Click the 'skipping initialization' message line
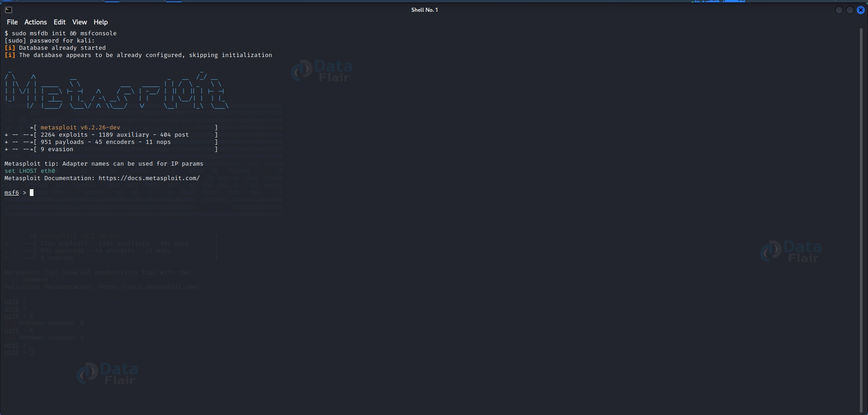 point(138,55)
